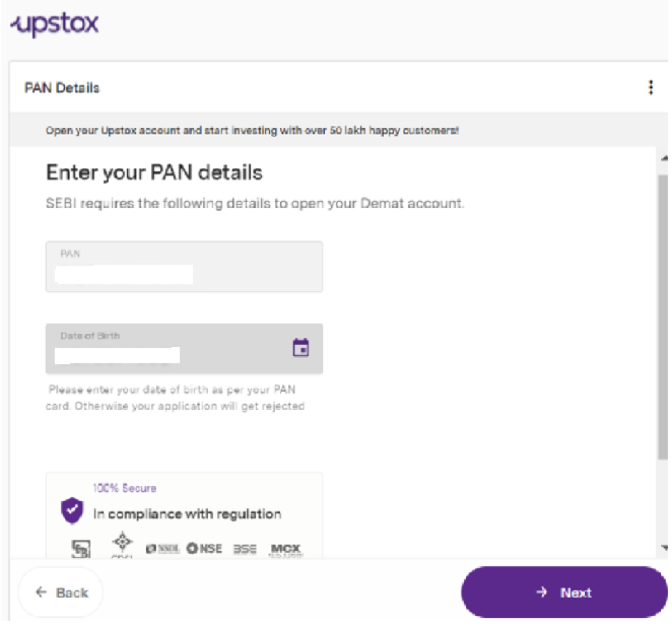Click the scrollbar up arrow

point(665,157)
